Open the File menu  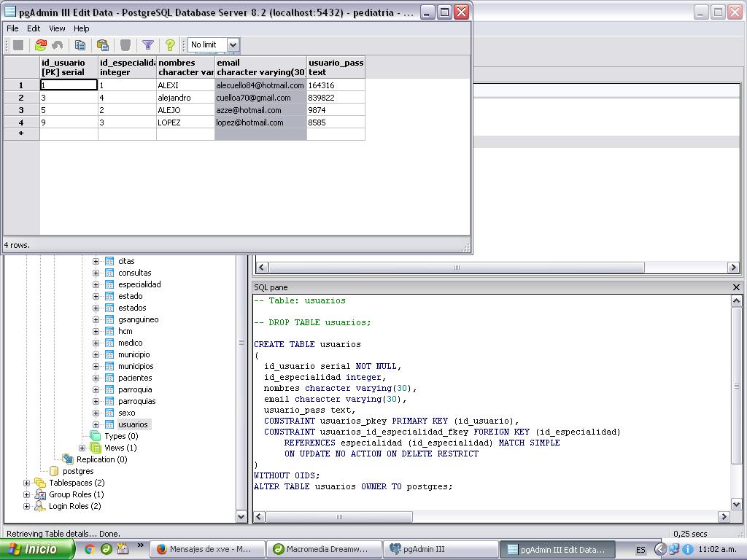[12, 28]
